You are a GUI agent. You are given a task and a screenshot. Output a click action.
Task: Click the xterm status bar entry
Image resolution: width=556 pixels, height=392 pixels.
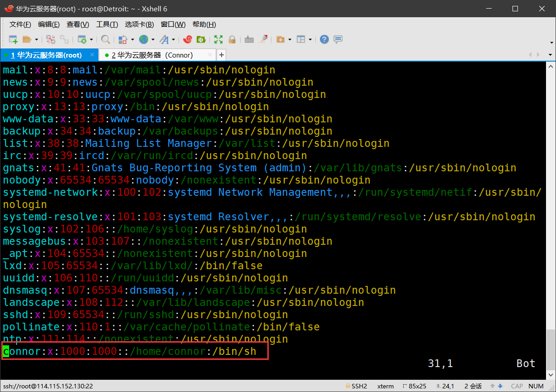point(385,386)
